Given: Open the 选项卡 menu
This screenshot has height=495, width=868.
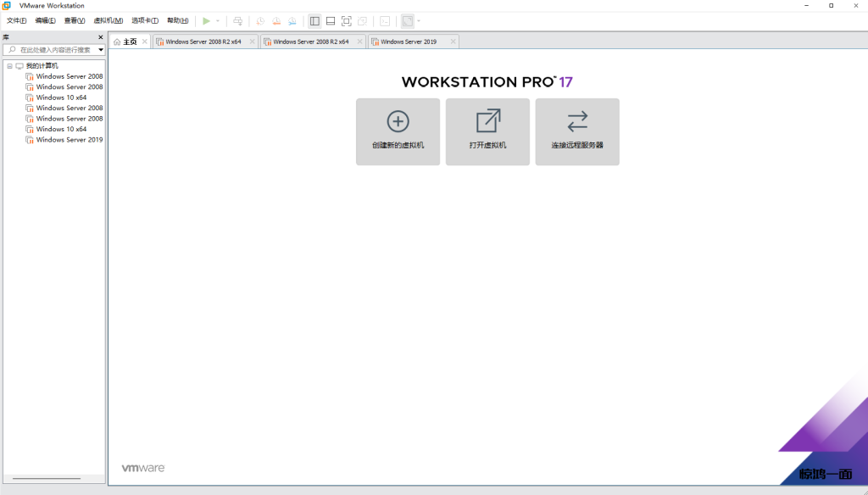Looking at the screenshot, I should pyautogui.click(x=144, y=20).
